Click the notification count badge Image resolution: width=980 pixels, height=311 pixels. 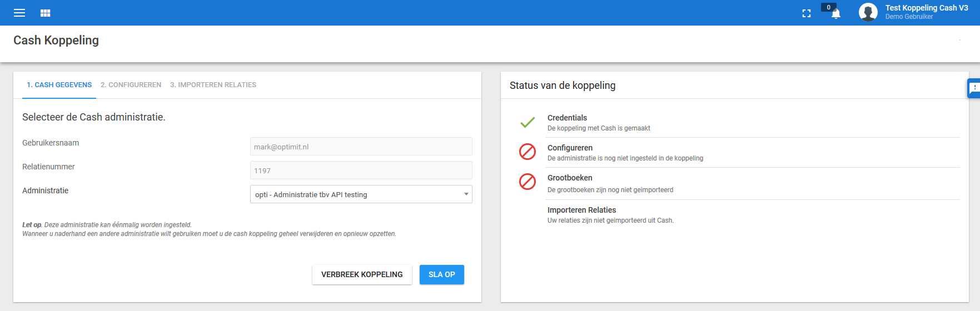pos(828,7)
